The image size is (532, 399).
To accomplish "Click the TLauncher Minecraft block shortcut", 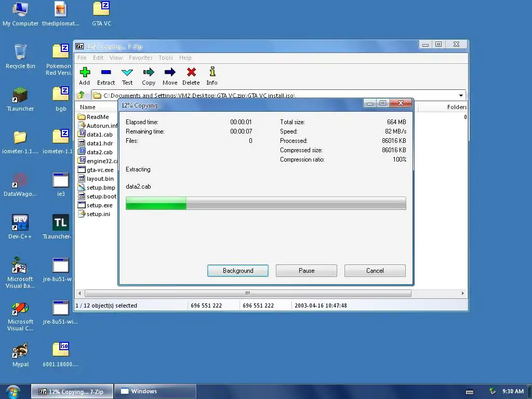I will 20,99.
